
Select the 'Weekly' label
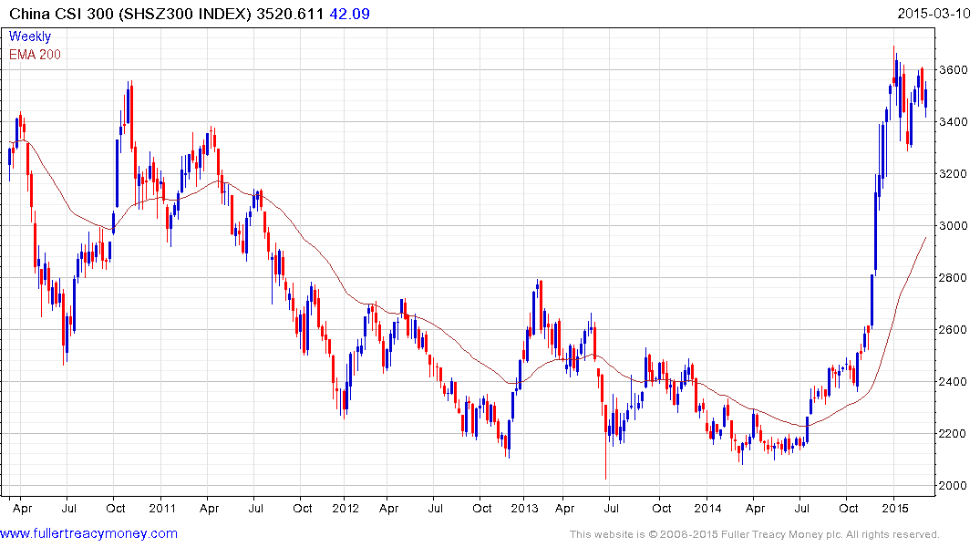tap(30, 36)
